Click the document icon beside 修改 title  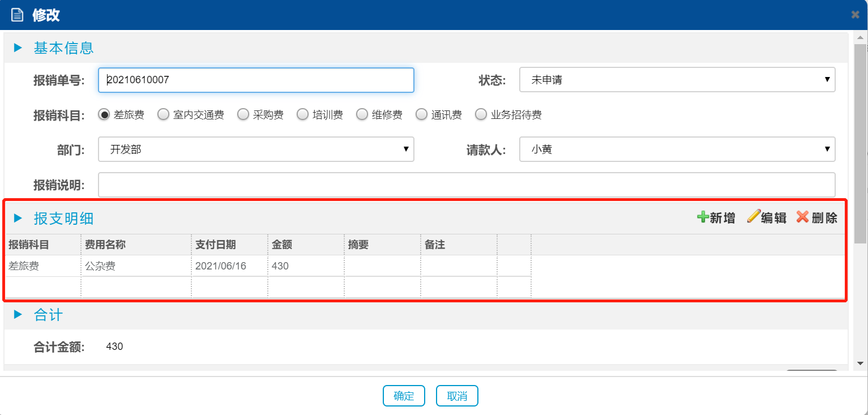pyautogui.click(x=18, y=15)
